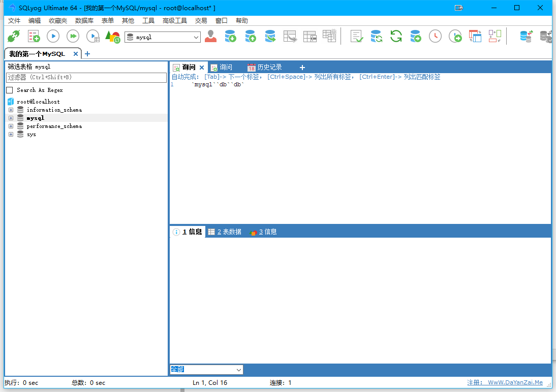556x392 pixels.
Task: Open the 工具 menu
Action: [148, 20]
